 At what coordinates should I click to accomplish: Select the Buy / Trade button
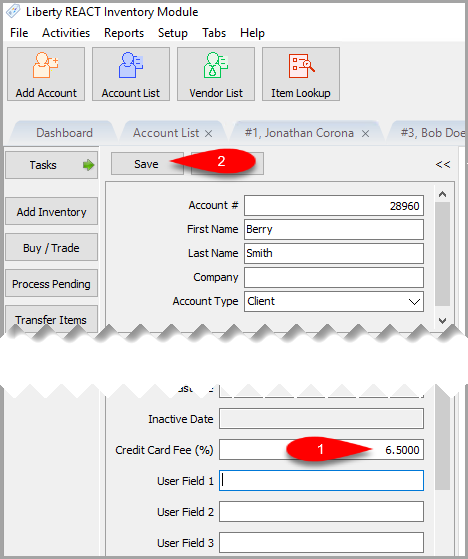(x=51, y=247)
